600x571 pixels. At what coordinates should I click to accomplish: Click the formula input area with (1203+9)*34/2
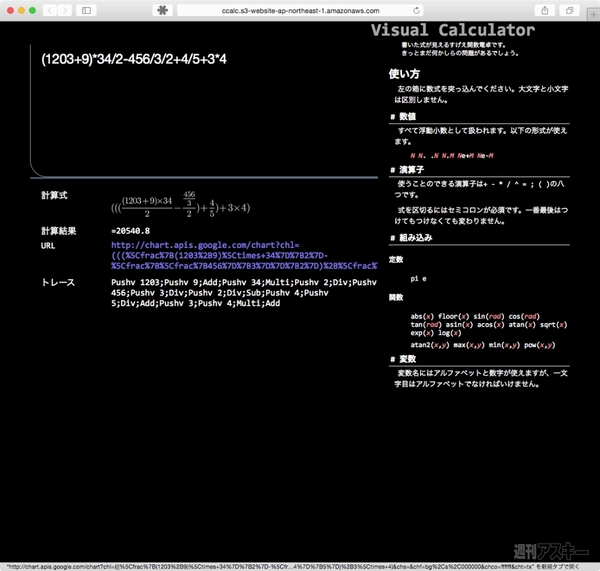click(x=204, y=111)
